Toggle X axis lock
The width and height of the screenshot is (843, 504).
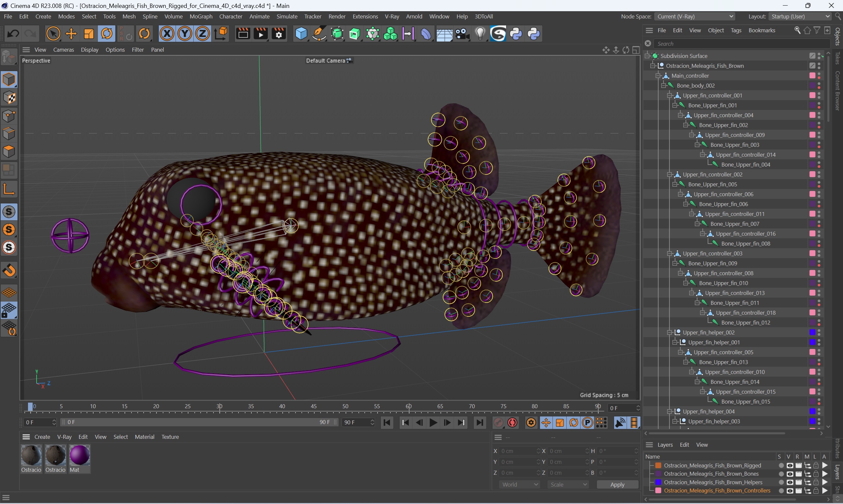pos(167,34)
